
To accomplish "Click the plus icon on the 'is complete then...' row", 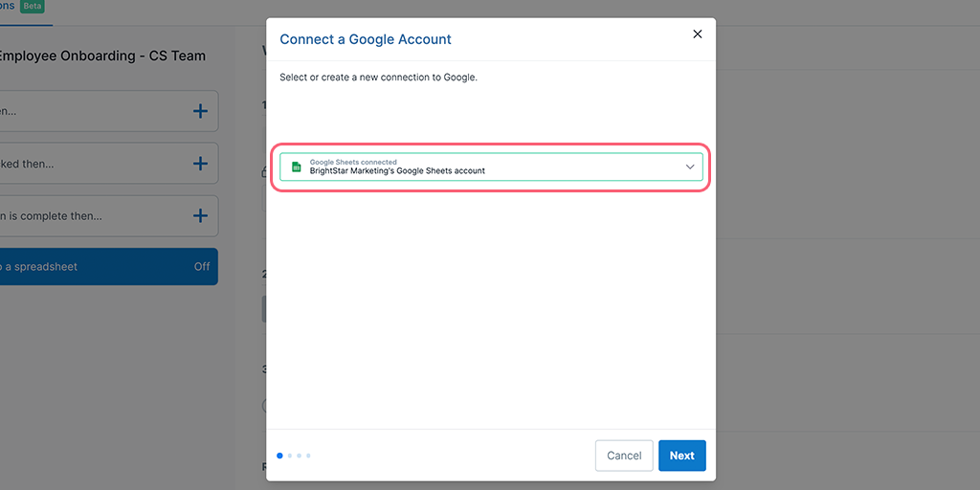I will [x=200, y=216].
